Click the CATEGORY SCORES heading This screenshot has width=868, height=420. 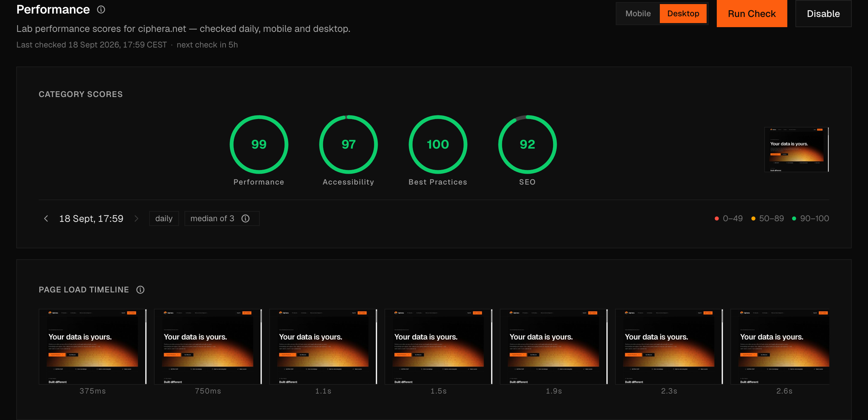81,94
